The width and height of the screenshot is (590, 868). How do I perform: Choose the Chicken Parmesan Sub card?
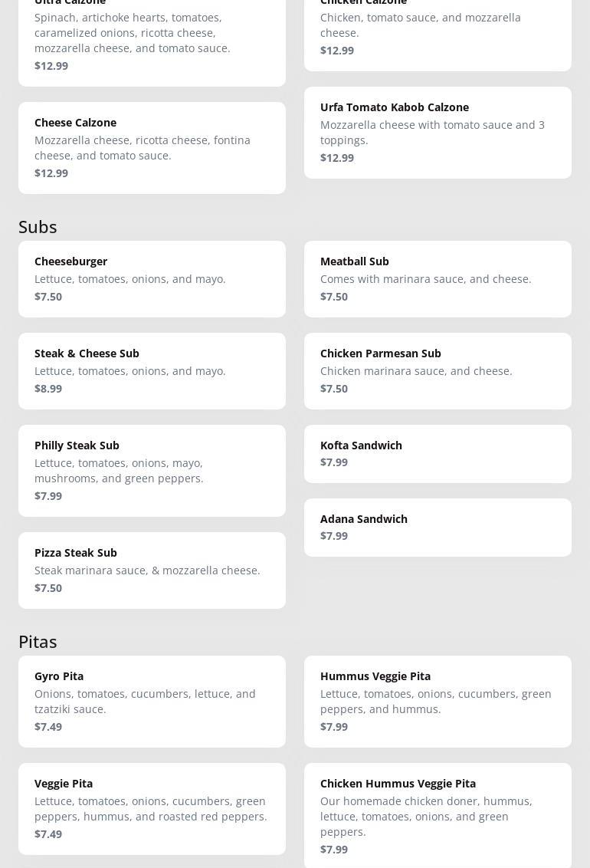point(438,370)
